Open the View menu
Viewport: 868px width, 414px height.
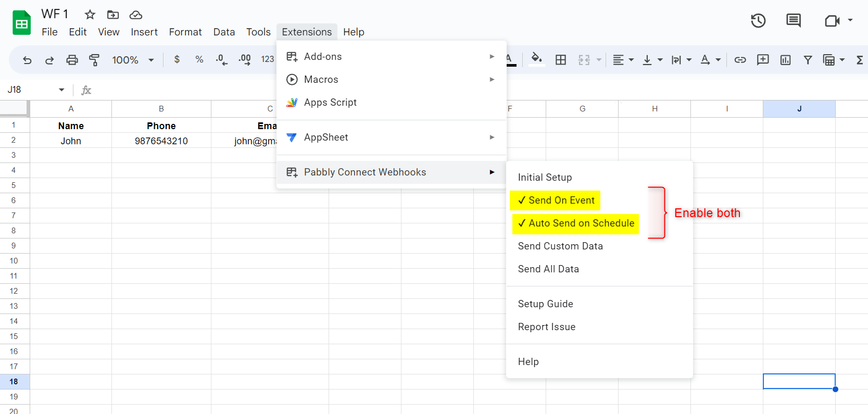click(x=109, y=32)
